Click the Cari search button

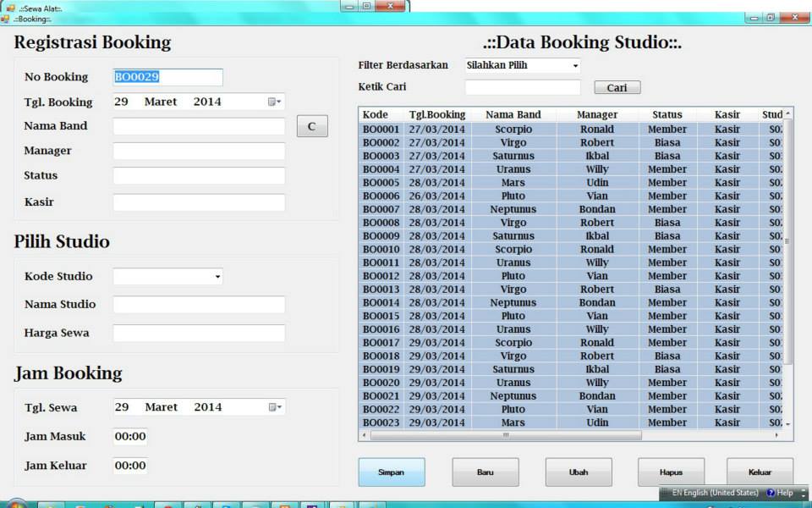click(x=617, y=87)
